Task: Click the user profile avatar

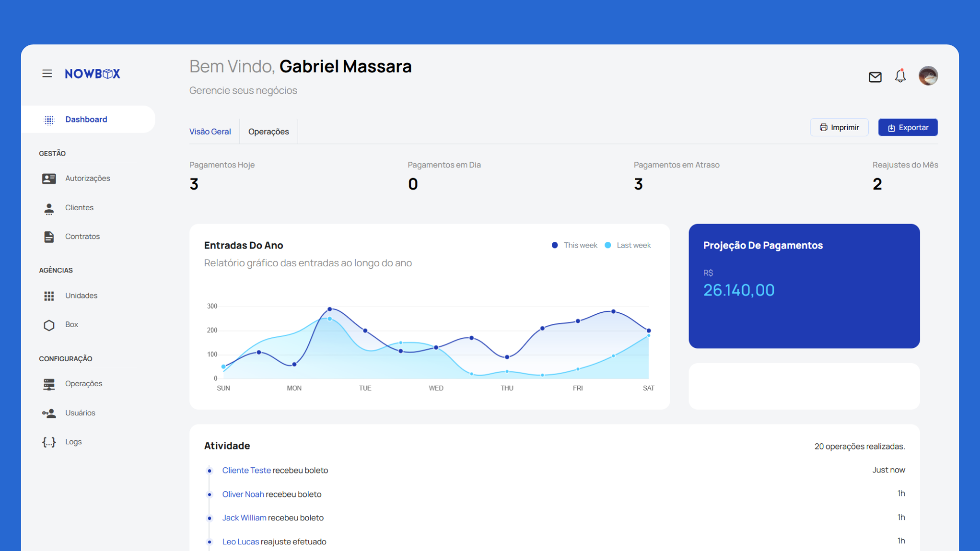Action: (928, 76)
